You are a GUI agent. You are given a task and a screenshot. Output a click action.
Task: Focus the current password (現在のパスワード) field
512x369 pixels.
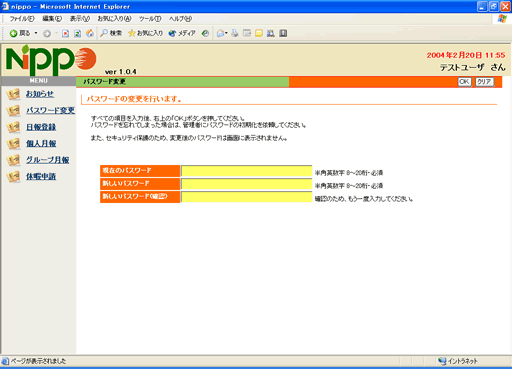[246, 171]
